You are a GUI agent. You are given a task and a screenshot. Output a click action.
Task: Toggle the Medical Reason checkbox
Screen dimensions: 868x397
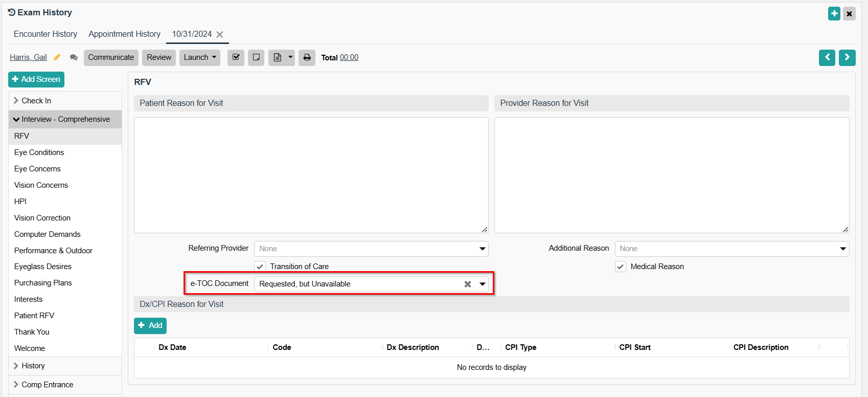[620, 267]
